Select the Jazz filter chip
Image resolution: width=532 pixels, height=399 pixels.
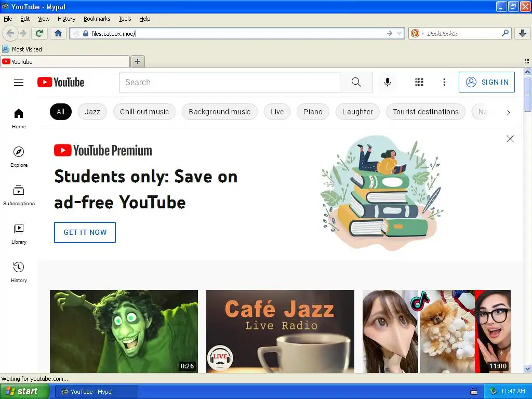[92, 112]
